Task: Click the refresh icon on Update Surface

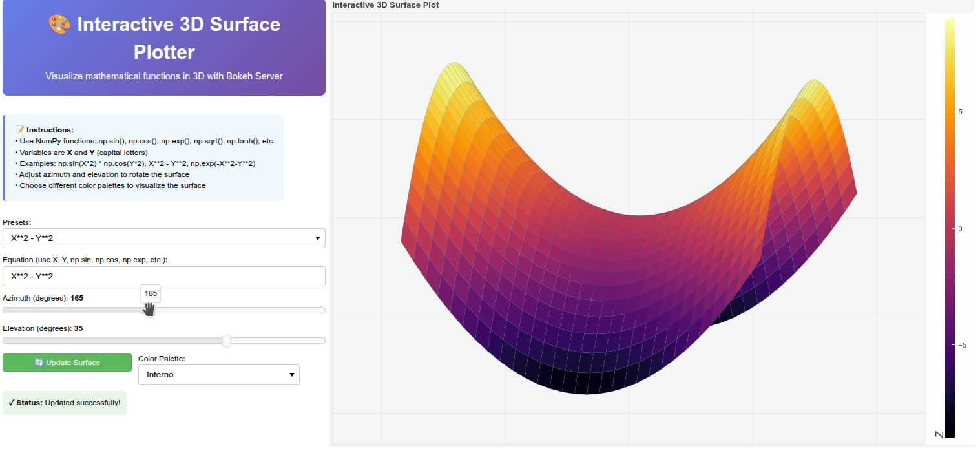Action: pyautogui.click(x=39, y=363)
